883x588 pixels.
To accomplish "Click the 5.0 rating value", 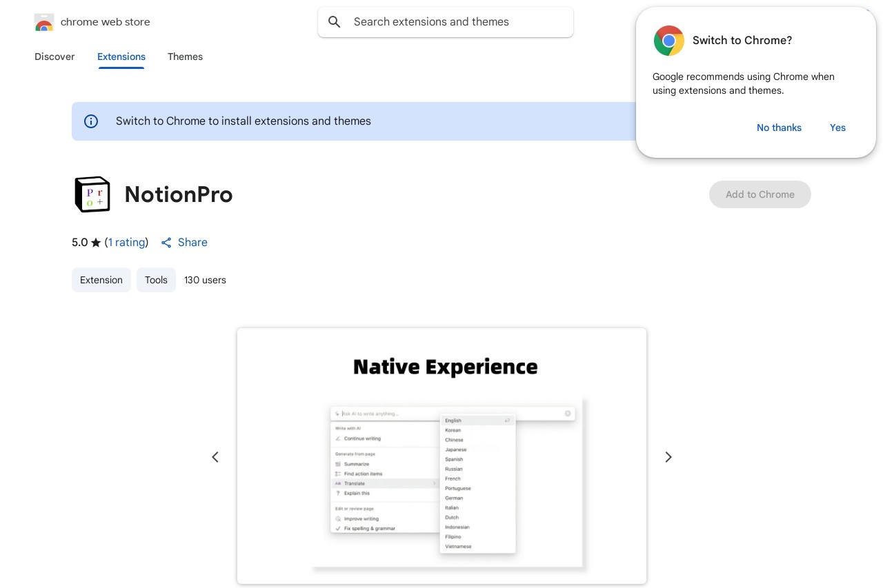I will 80,243.
